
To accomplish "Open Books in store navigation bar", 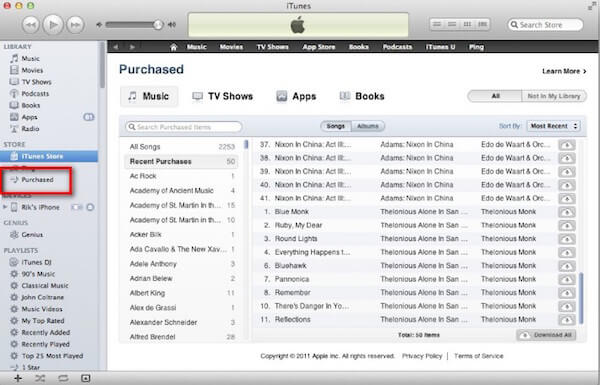I will tap(359, 47).
